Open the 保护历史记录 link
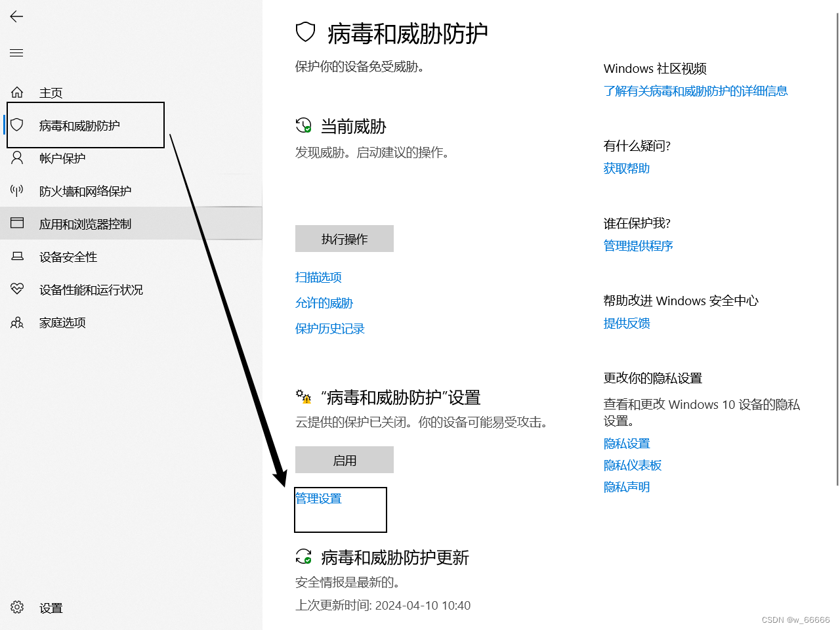 [x=330, y=329]
